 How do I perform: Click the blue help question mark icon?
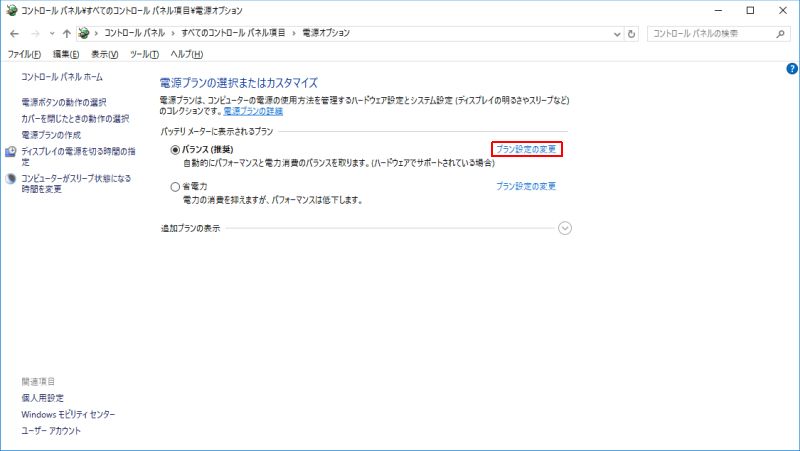coord(792,68)
